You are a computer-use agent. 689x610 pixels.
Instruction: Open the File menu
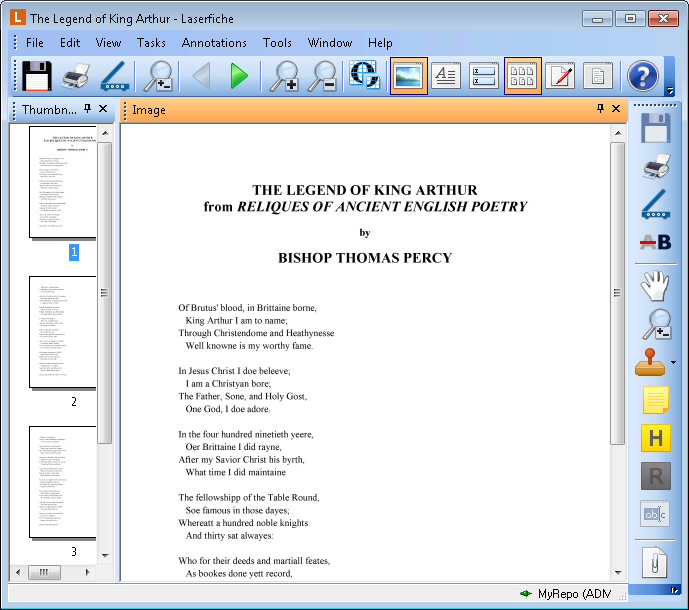point(34,43)
